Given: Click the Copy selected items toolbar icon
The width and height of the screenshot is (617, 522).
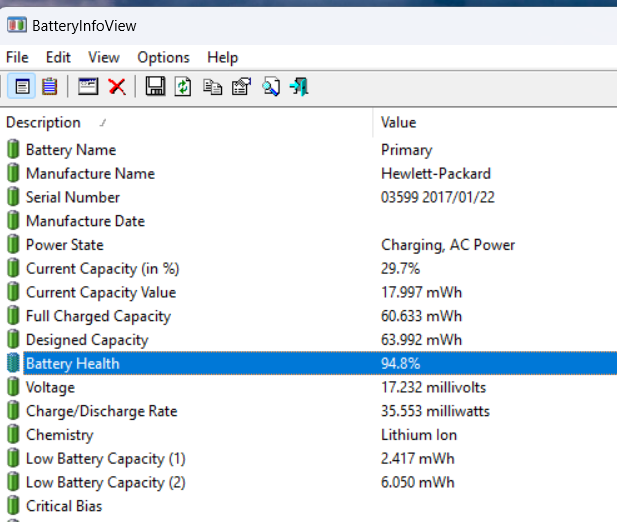Looking at the screenshot, I should tap(212, 87).
